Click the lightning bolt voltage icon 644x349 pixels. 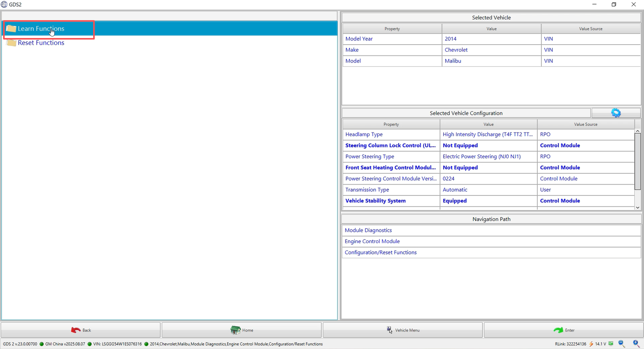(x=591, y=344)
